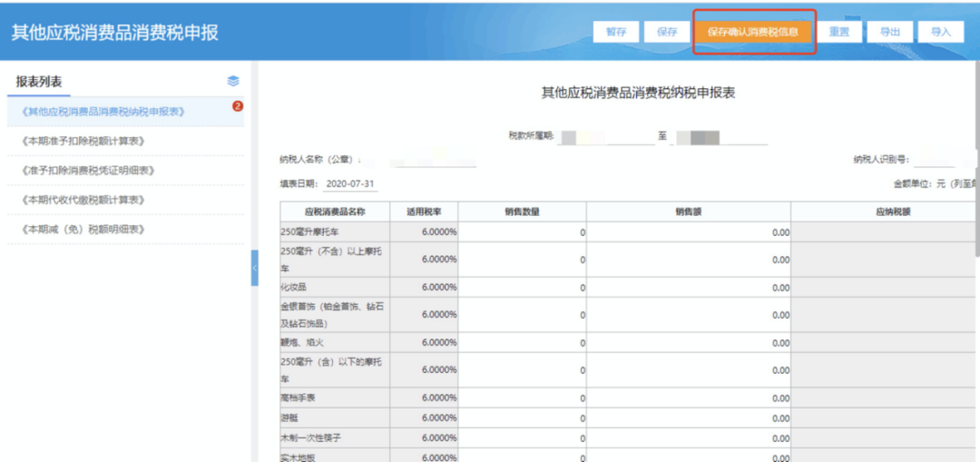Click the 导入 button
This screenshot has width=980, height=462.
(x=941, y=33)
